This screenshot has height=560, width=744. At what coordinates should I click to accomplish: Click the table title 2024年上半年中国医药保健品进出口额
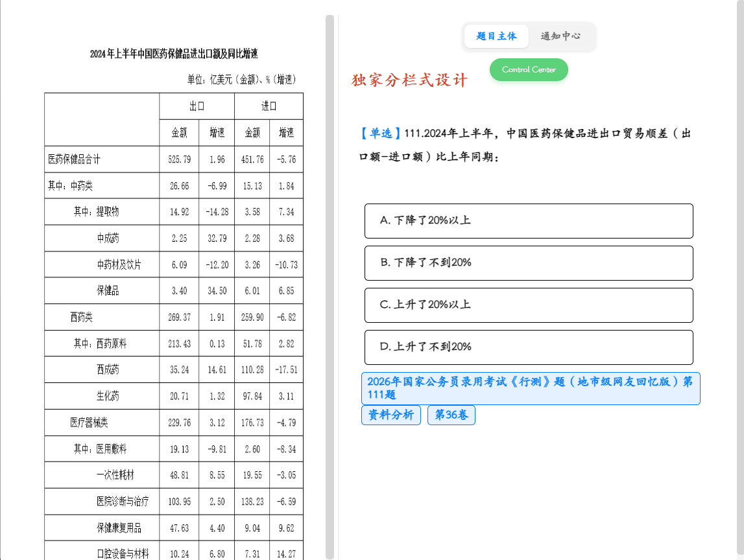pos(174,54)
